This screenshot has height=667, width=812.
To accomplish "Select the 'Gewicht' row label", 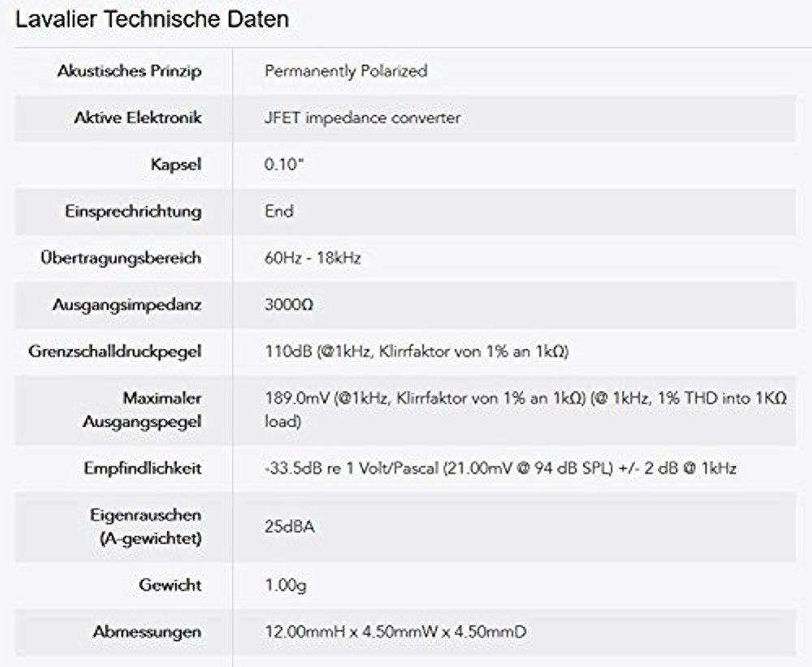I will 170,585.
